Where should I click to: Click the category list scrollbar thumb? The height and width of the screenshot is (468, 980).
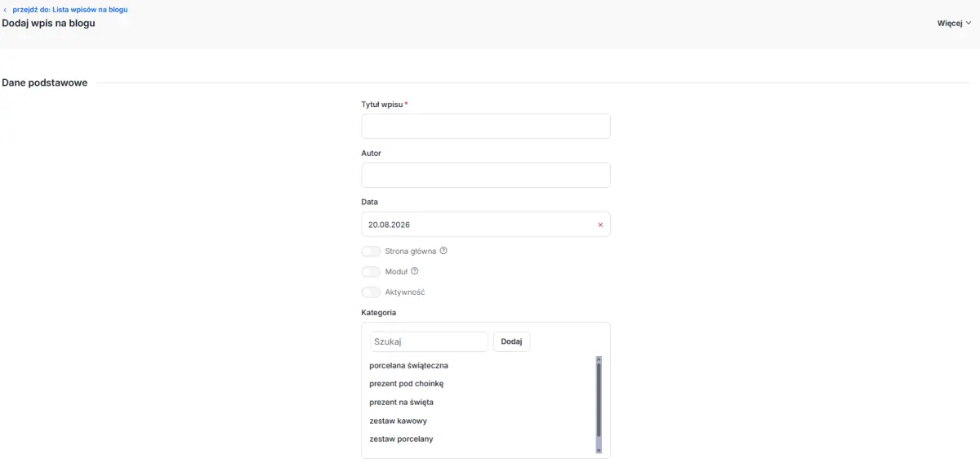pyautogui.click(x=599, y=400)
